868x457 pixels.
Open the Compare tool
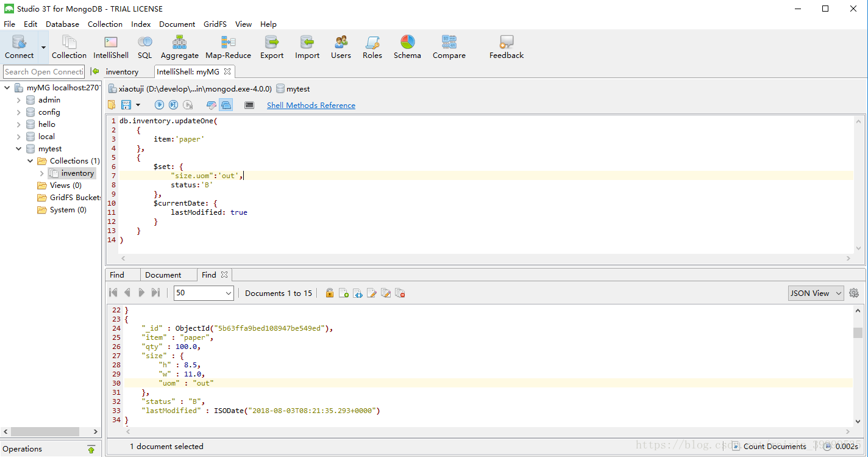coord(449,47)
